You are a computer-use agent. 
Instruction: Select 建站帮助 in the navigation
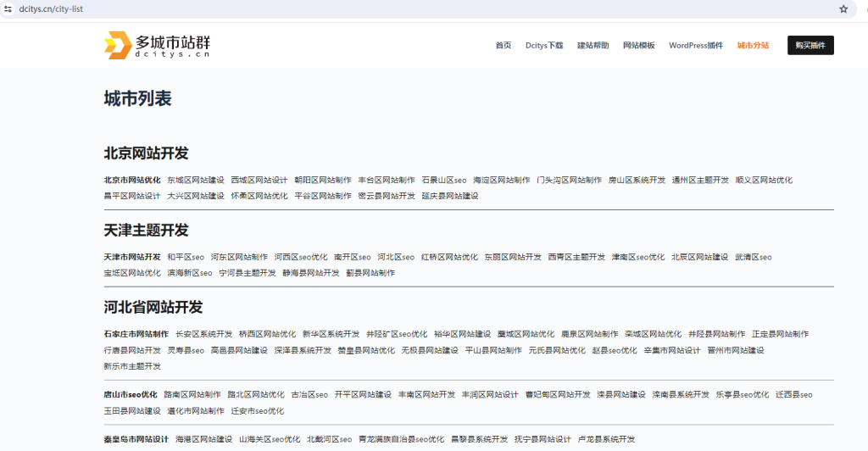coord(593,46)
